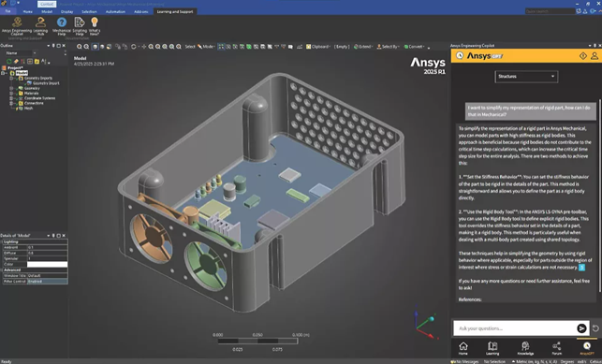
Task: Click the diamond info icon in AnsysGPT header
Action: point(582,56)
